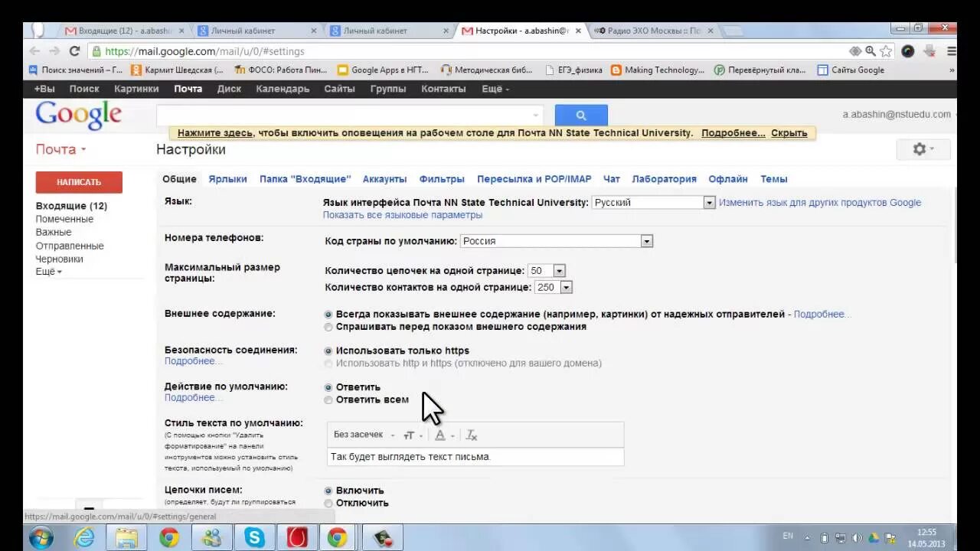Go back with the browser back arrow
The image size is (980, 551).
coord(34,51)
